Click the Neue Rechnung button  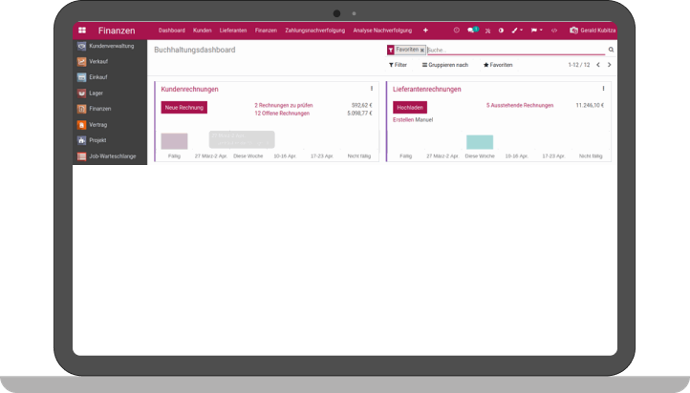pyautogui.click(x=184, y=107)
